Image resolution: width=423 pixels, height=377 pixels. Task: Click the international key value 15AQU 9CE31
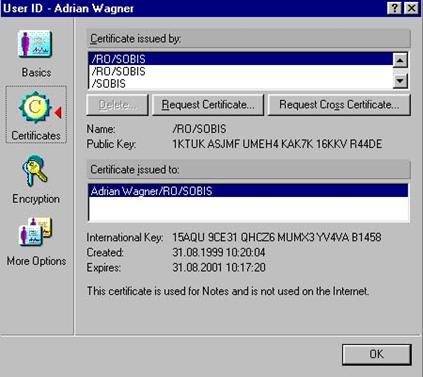tap(277, 237)
